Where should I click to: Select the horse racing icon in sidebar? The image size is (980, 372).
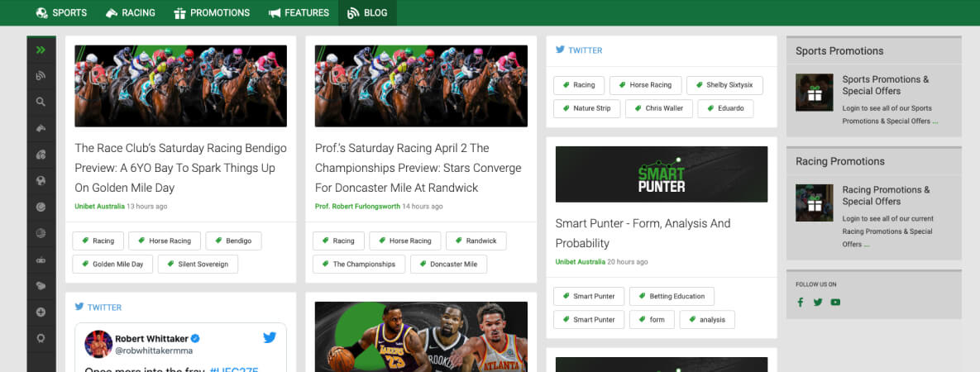pos(41,128)
